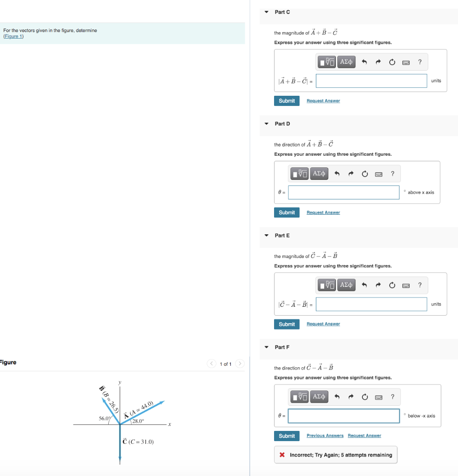458x476 pixels.
Task: Click the redo arrow in Part D toolbar
Action: (351, 173)
